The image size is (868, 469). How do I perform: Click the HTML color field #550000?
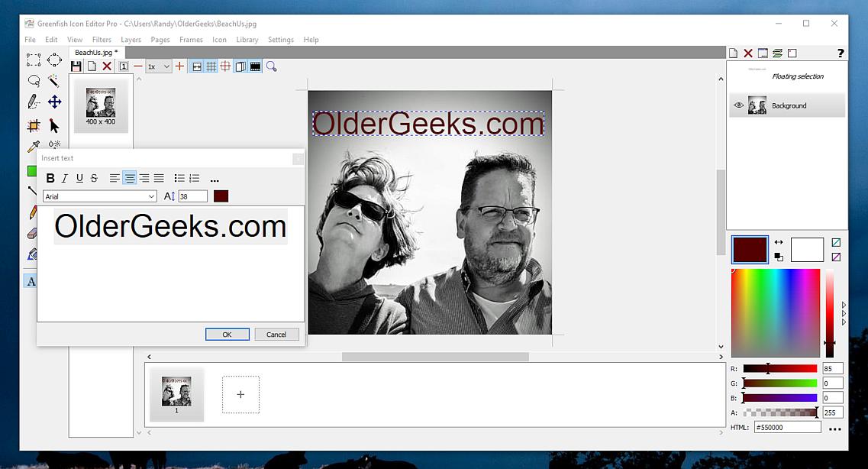(787, 428)
